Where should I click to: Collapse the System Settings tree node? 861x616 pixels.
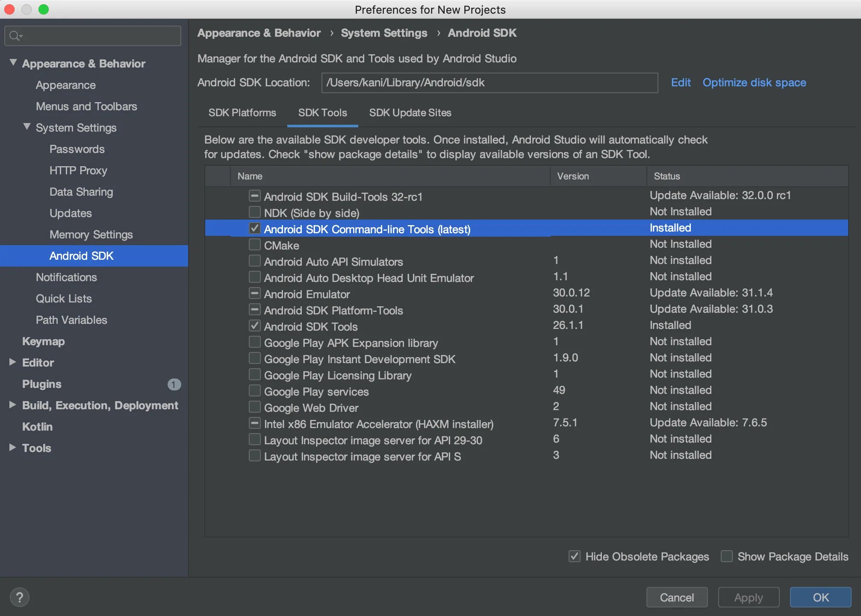pos(27,127)
